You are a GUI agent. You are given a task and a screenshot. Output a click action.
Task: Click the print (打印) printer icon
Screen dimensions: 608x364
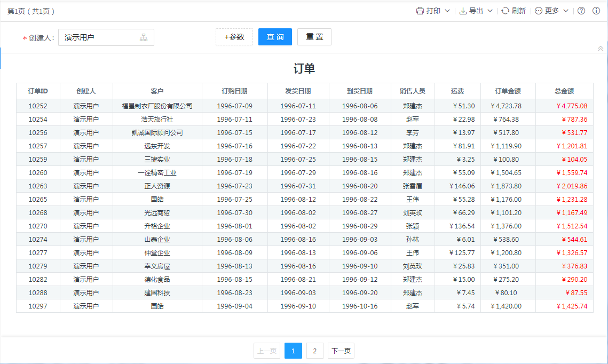click(x=420, y=11)
